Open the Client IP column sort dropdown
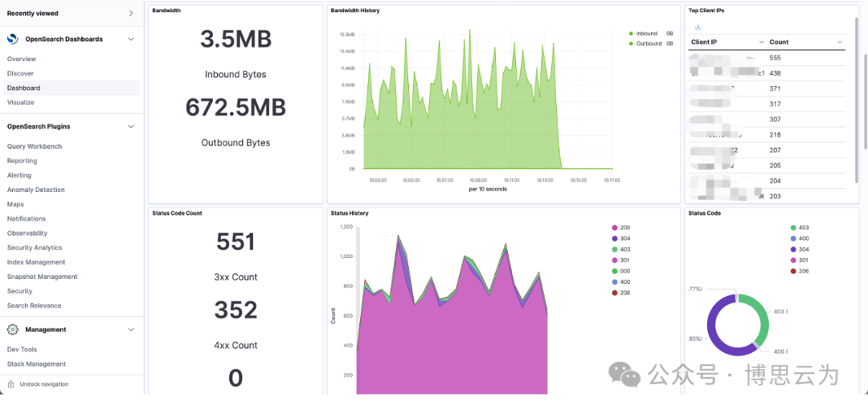868x410 pixels. [761, 42]
